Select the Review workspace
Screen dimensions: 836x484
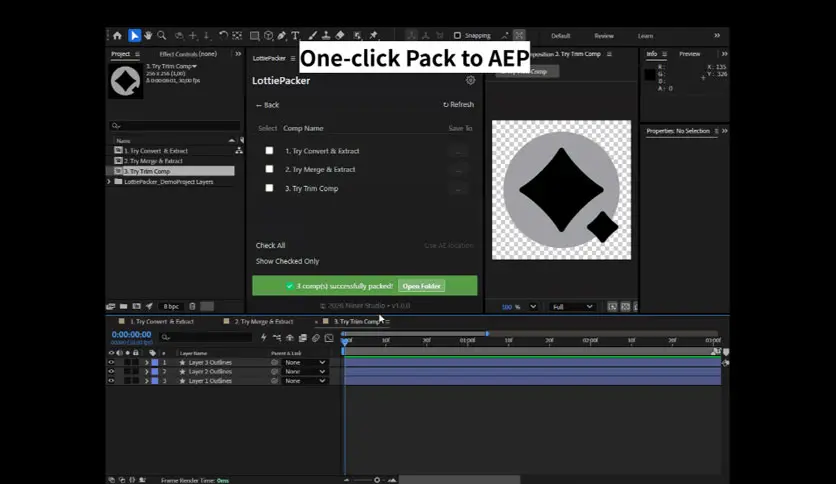604,36
